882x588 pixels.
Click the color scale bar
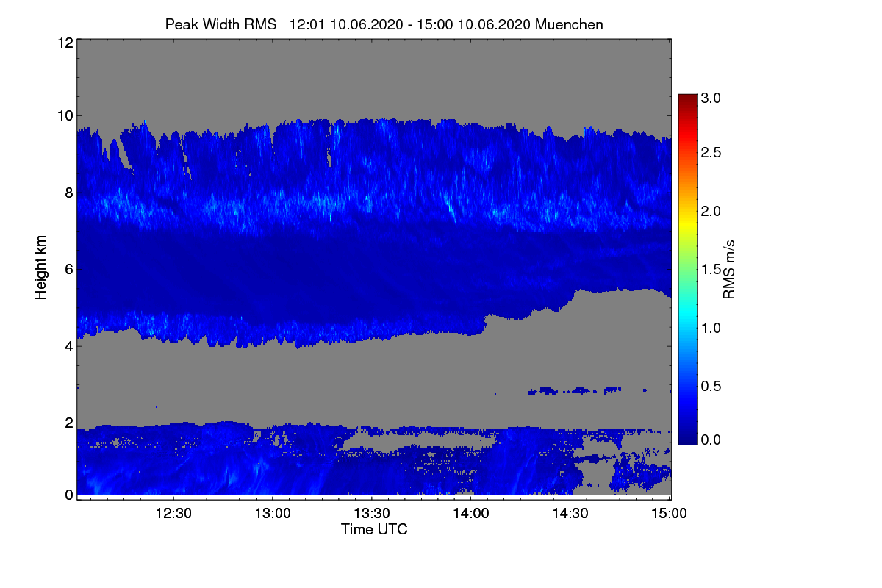tap(687, 269)
